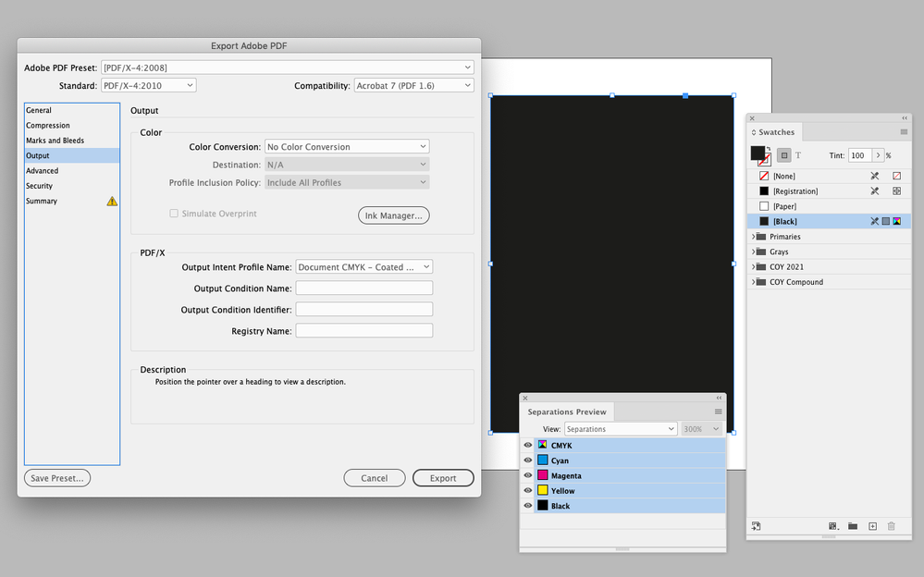Expand the Primaries color group
The width and height of the screenshot is (924, 577).
pos(753,237)
